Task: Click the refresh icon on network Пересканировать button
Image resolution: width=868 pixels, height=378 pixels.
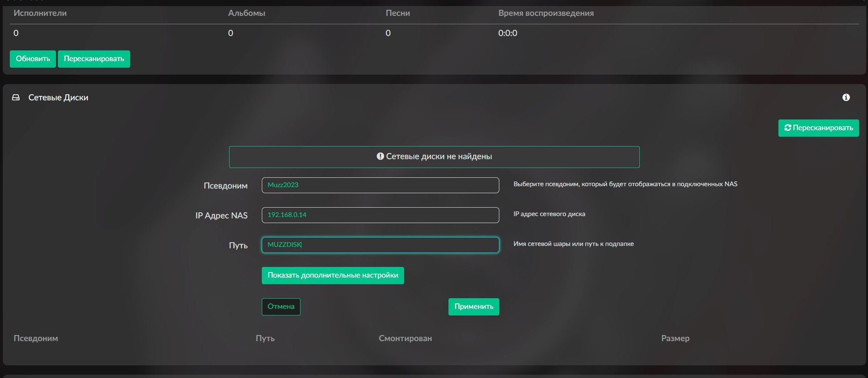Action: point(788,128)
